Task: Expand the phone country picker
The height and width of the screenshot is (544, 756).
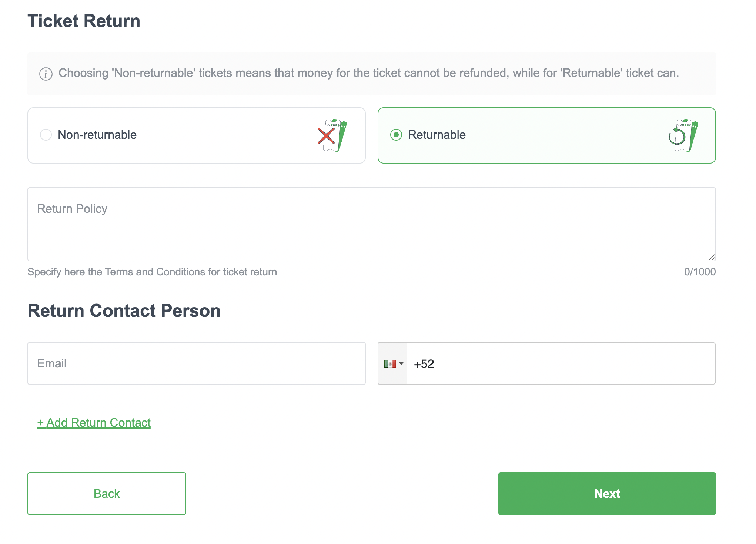Action: point(392,363)
